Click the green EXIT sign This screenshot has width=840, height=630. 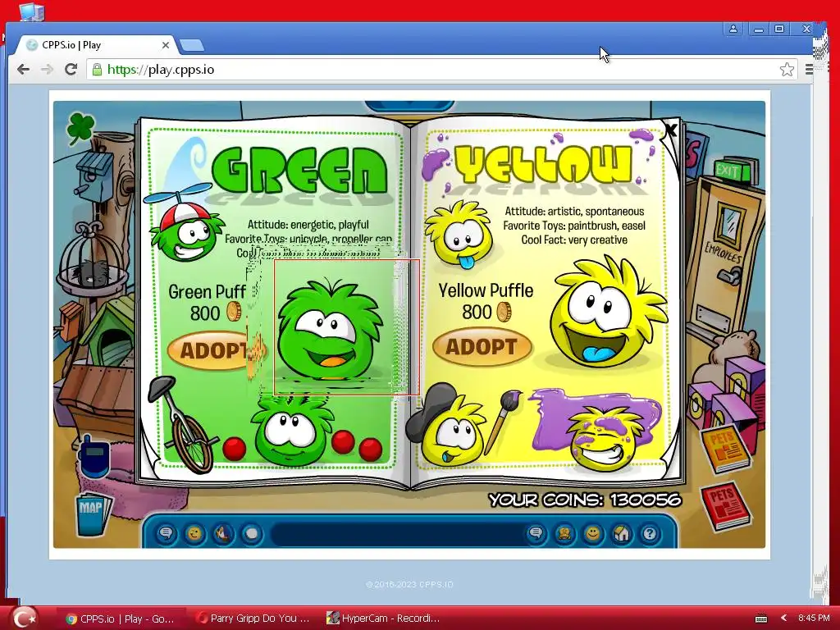pos(728,171)
